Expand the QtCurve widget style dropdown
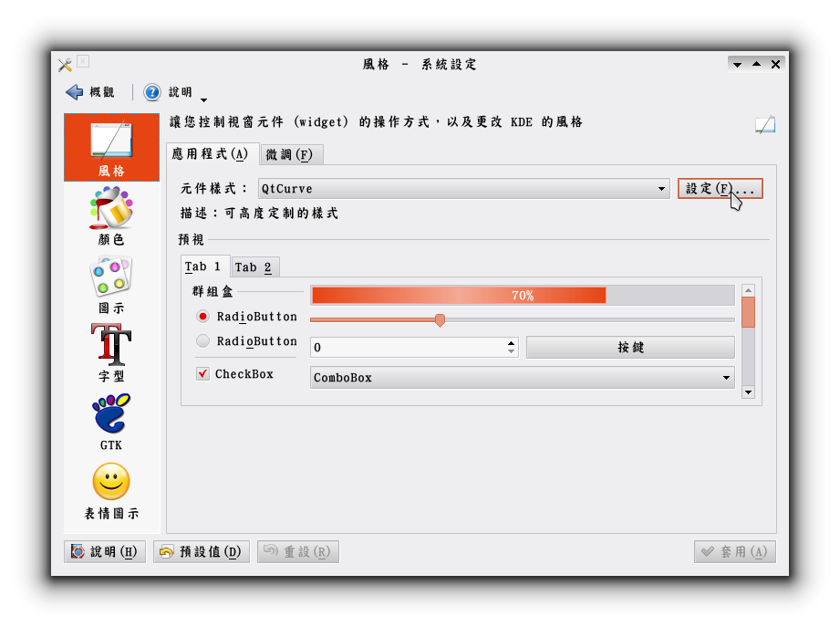 [464, 189]
